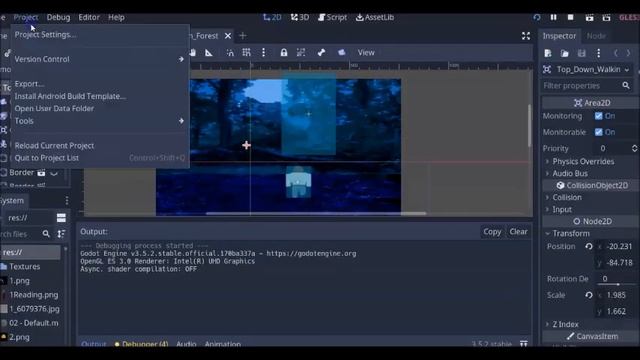Expand the Tools submenu
The height and width of the screenshot is (360, 640).
click(x=100, y=121)
